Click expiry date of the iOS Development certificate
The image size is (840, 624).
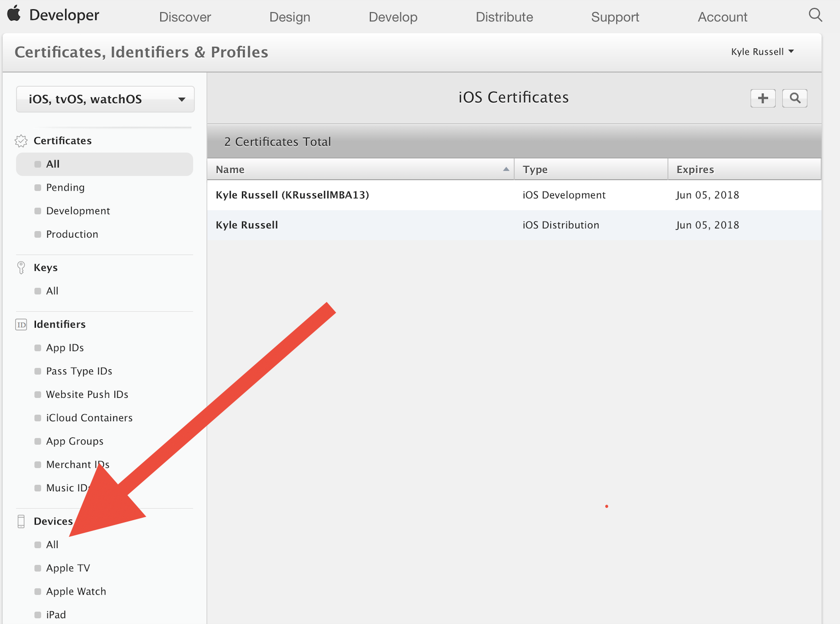pyautogui.click(x=707, y=195)
